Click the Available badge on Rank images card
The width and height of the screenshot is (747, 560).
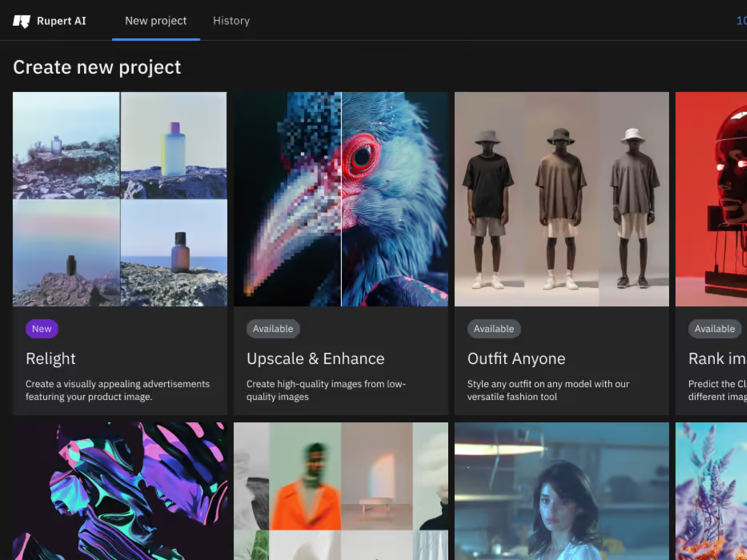[x=715, y=329]
